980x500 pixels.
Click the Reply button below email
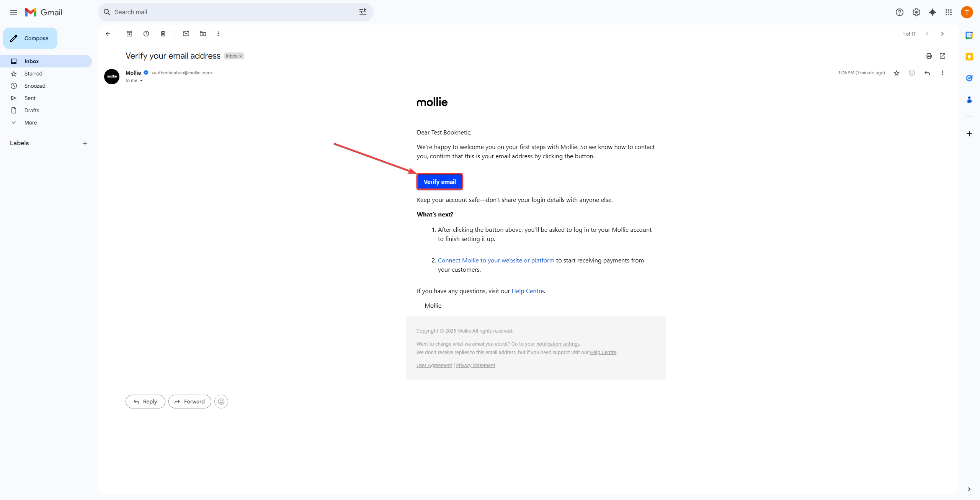coord(145,402)
